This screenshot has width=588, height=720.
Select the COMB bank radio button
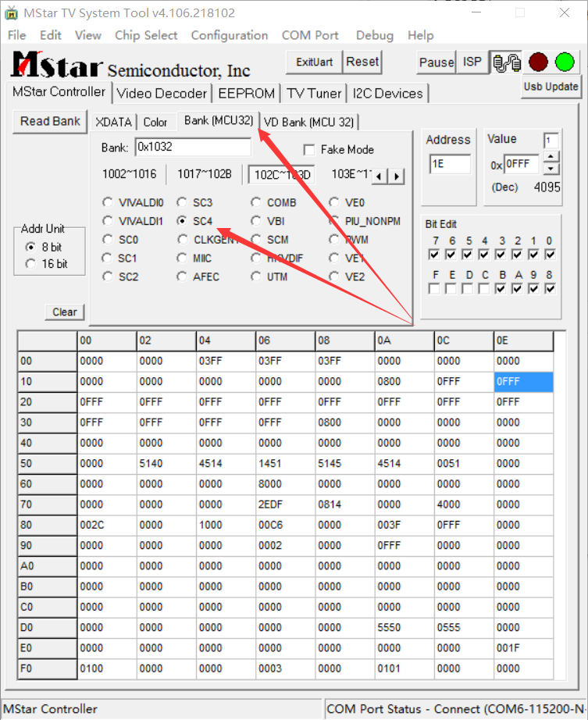coord(255,202)
